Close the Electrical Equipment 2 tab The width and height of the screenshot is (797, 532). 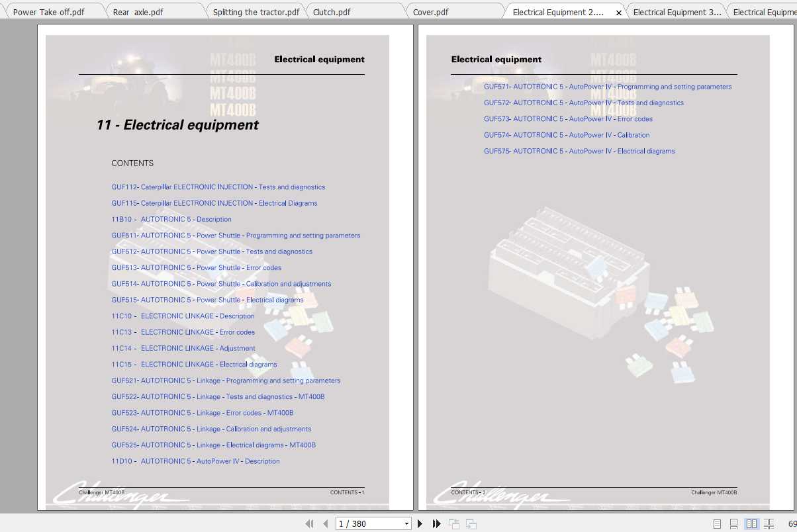point(619,13)
